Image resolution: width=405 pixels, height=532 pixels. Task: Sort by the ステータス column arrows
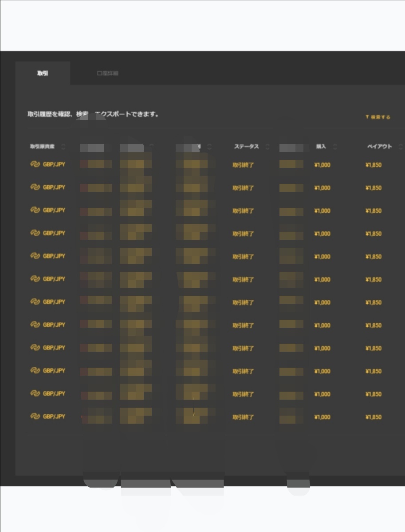267,147
